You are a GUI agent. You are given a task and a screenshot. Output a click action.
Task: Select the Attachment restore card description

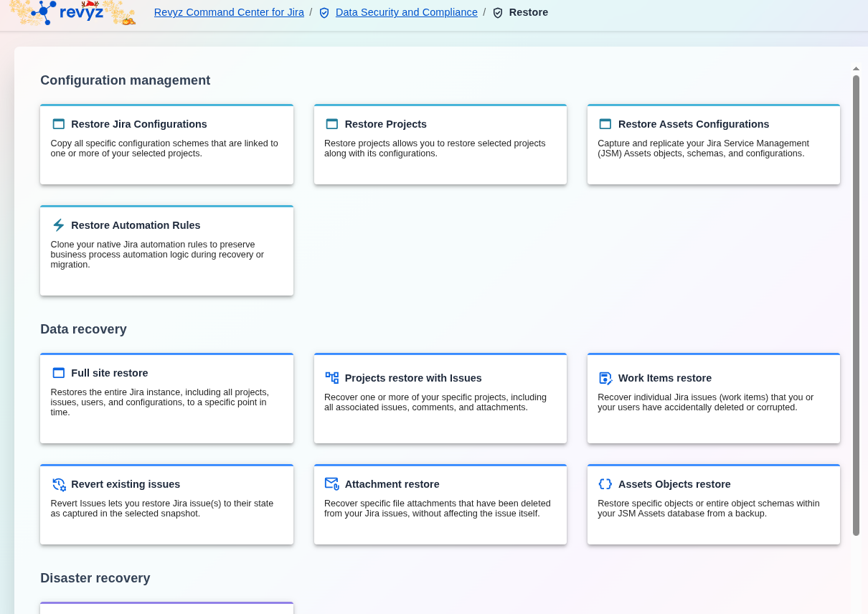438,509
